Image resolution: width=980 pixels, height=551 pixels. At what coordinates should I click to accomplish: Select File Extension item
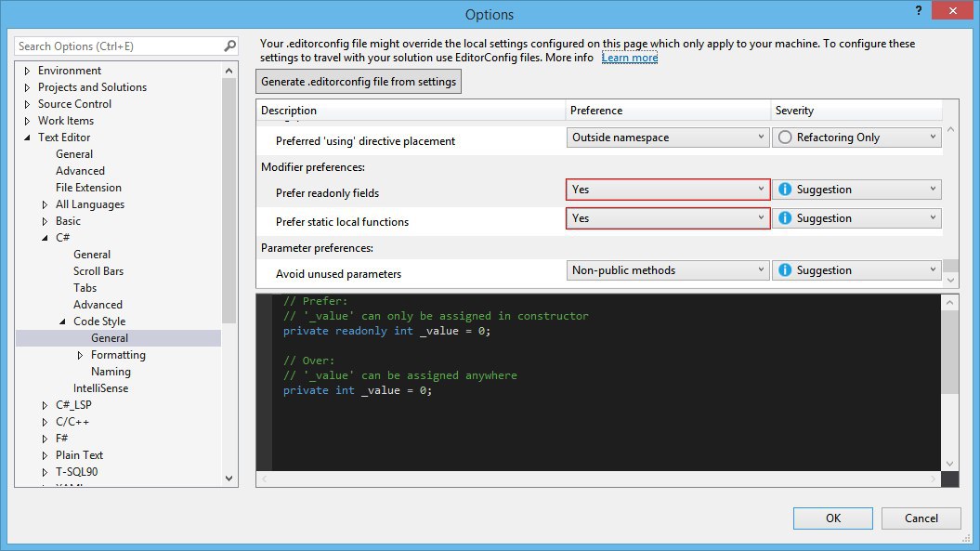88,188
